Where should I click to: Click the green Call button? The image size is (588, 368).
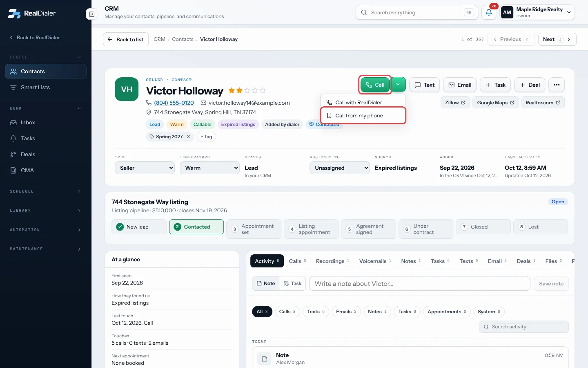375,85
